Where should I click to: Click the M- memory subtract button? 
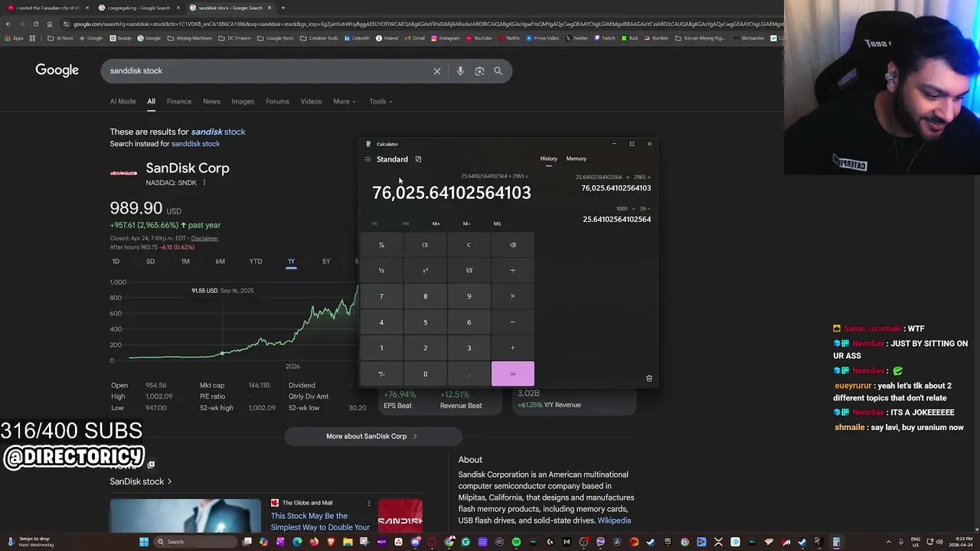point(466,223)
